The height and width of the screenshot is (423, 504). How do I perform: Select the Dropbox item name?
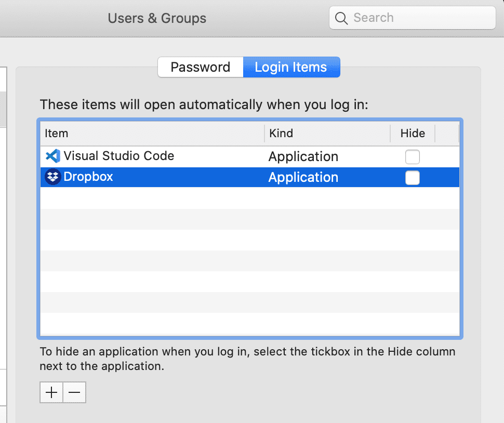pos(88,177)
